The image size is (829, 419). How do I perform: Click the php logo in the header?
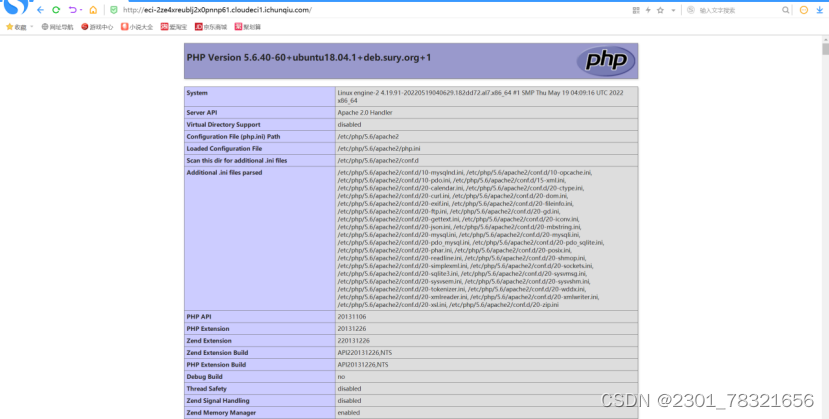pos(605,61)
